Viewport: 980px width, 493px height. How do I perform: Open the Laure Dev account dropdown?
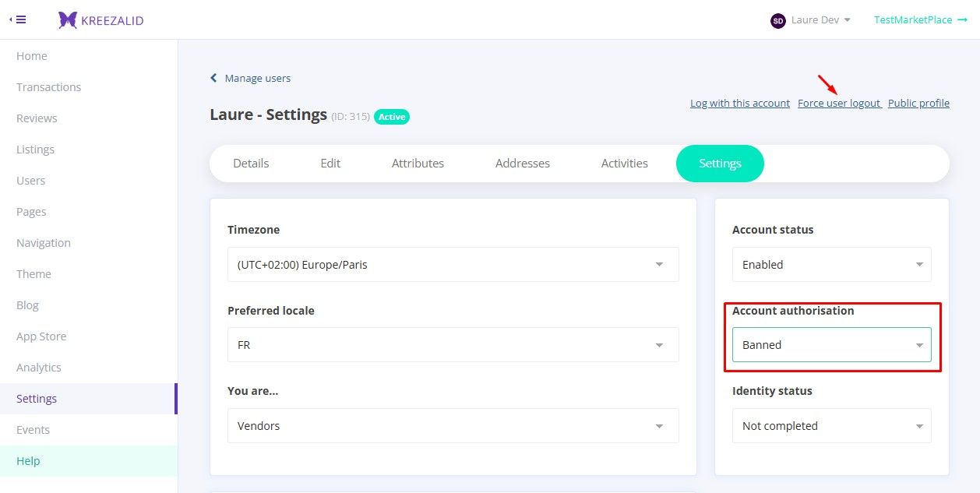[820, 20]
